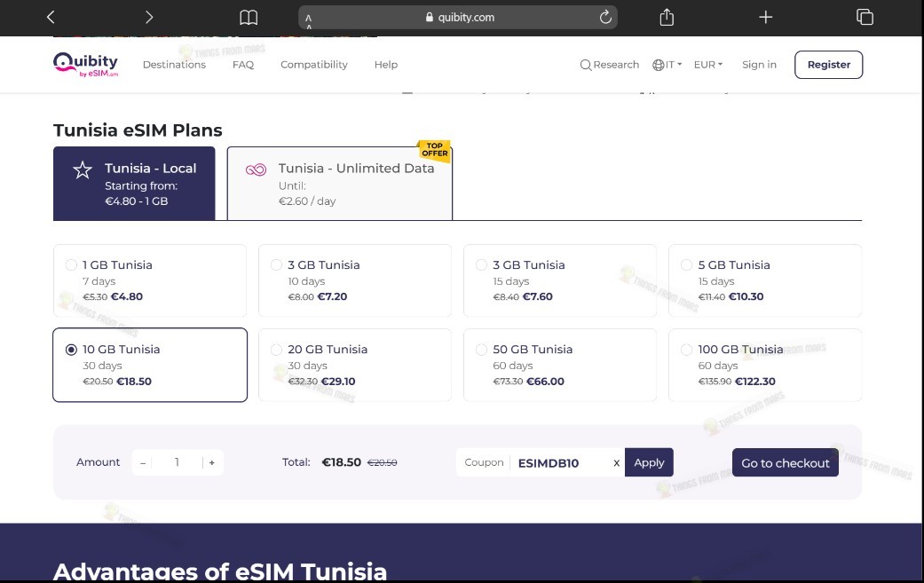The image size is (924, 583).
Task: Apply the coupon code
Action: pos(649,463)
